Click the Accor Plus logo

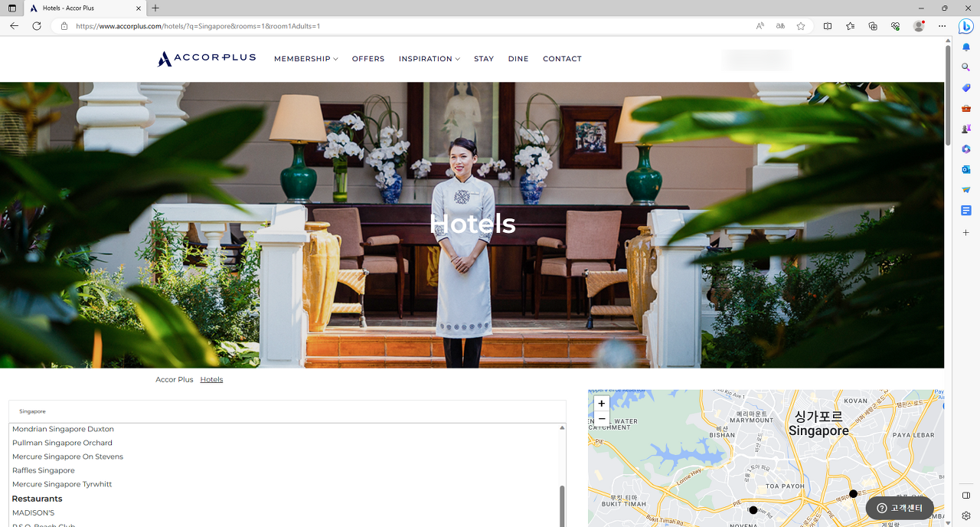207,59
